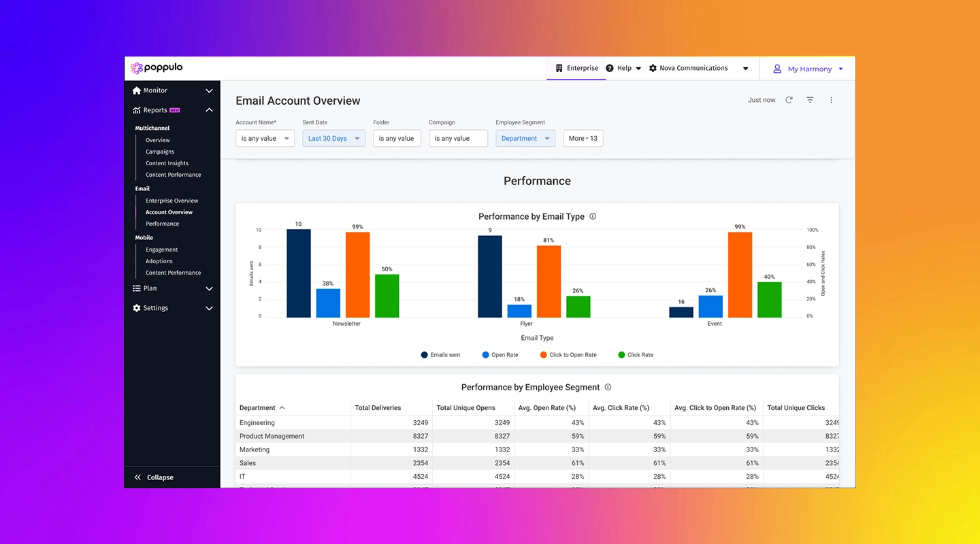
Task: Open the filter icon in the report header
Action: tap(810, 100)
